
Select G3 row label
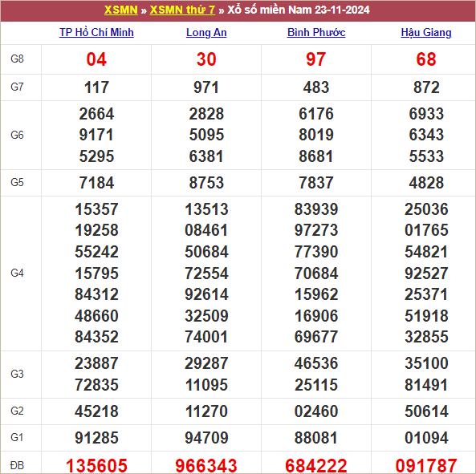click(x=17, y=374)
